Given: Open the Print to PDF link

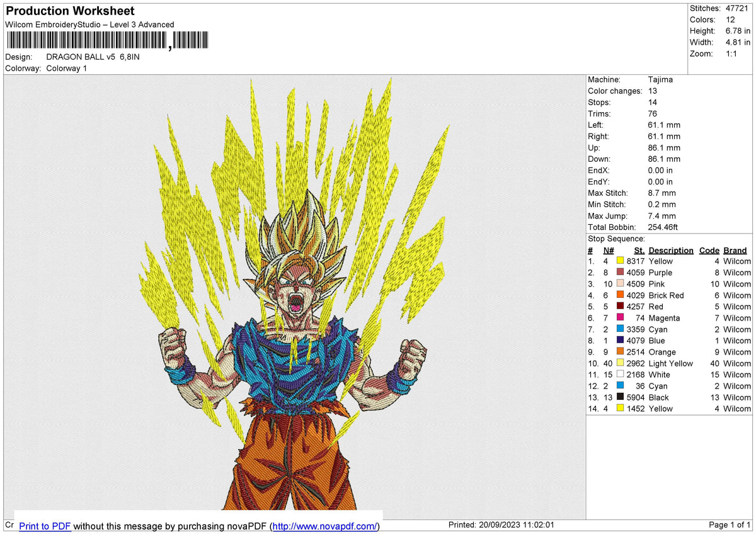Looking at the screenshot, I should click(45, 526).
